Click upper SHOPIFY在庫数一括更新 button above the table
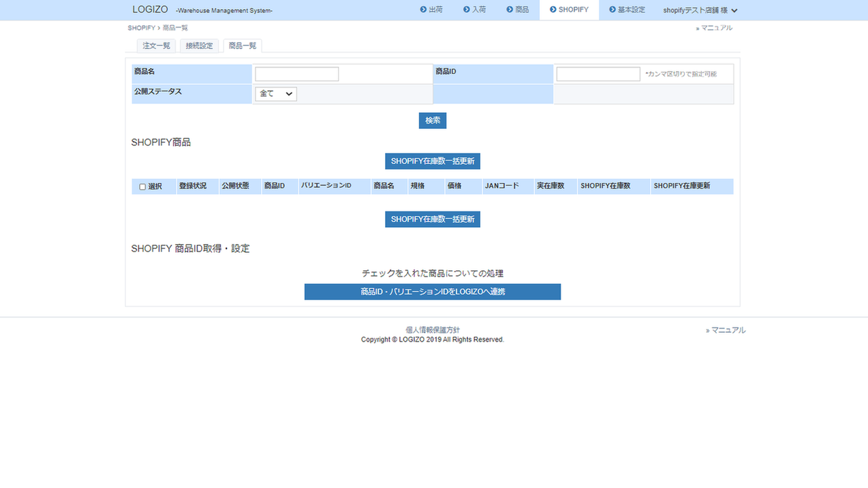This screenshot has height=488, width=868. [x=433, y=161]
